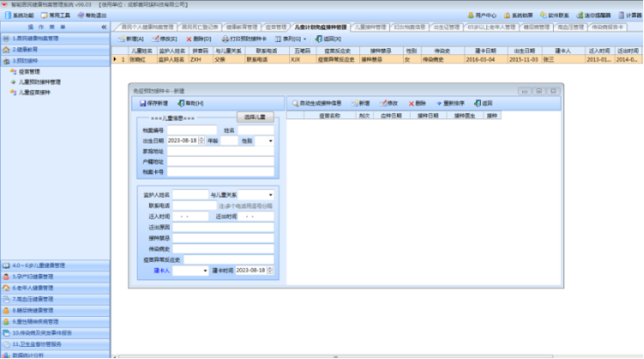Focus the 家庭地址 input field

point(221,151)
